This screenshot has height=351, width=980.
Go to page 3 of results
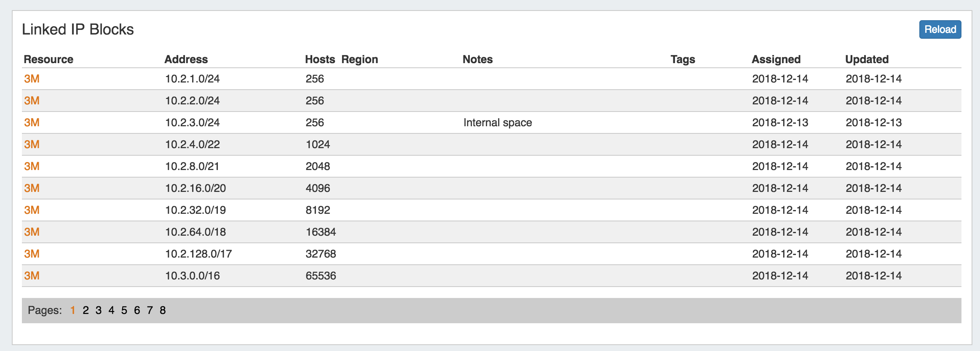pos(99,311)
